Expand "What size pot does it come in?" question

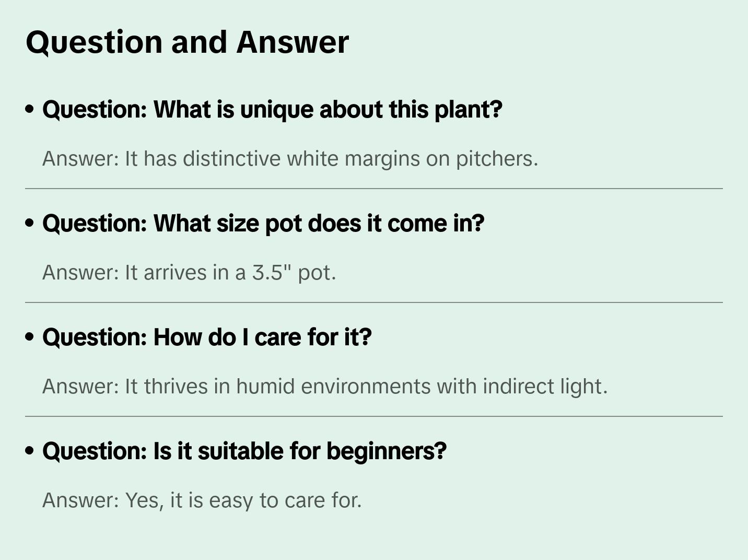(263, 224)
